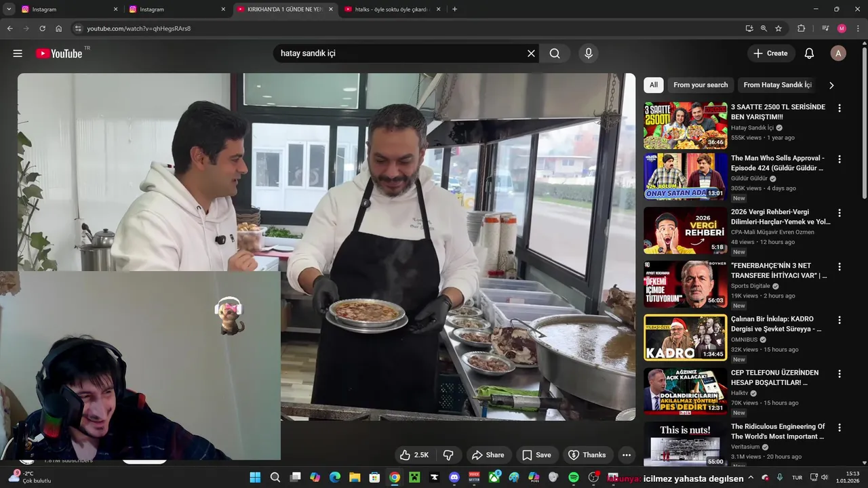Open more actions under the video
868x488 pixels.
[627, 455]
